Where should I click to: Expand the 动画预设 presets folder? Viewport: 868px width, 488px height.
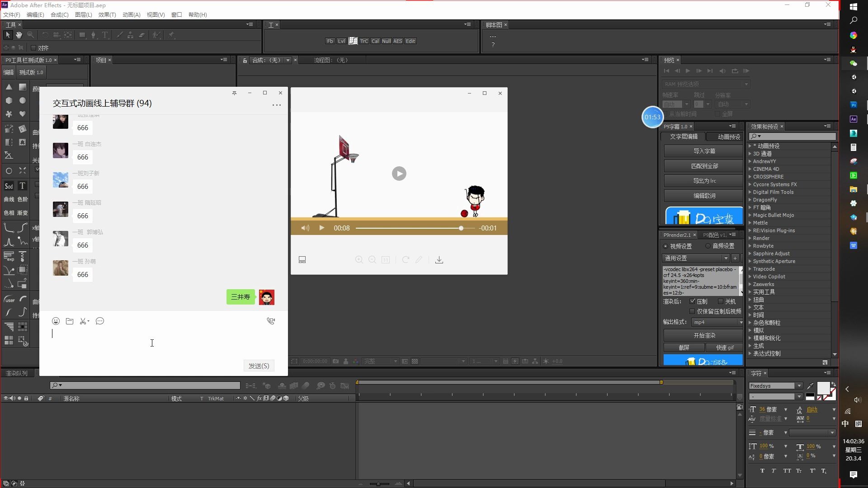click(750, 146)
